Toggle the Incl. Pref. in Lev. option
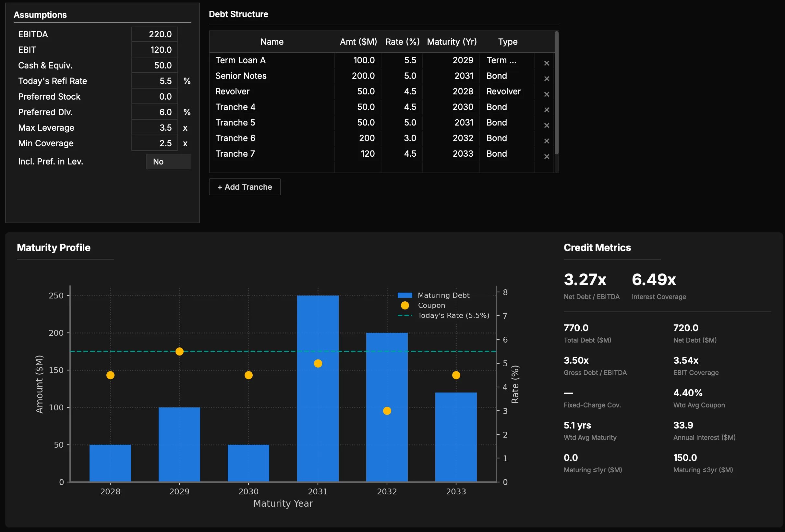The height and width of the screenshot is (532, 785). coord(169,162)
